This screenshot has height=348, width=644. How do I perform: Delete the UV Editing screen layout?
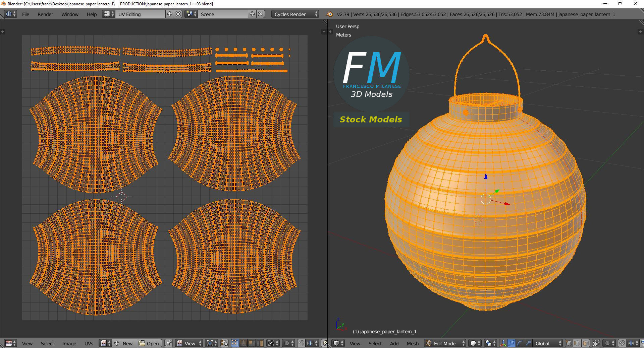point(178,14)
